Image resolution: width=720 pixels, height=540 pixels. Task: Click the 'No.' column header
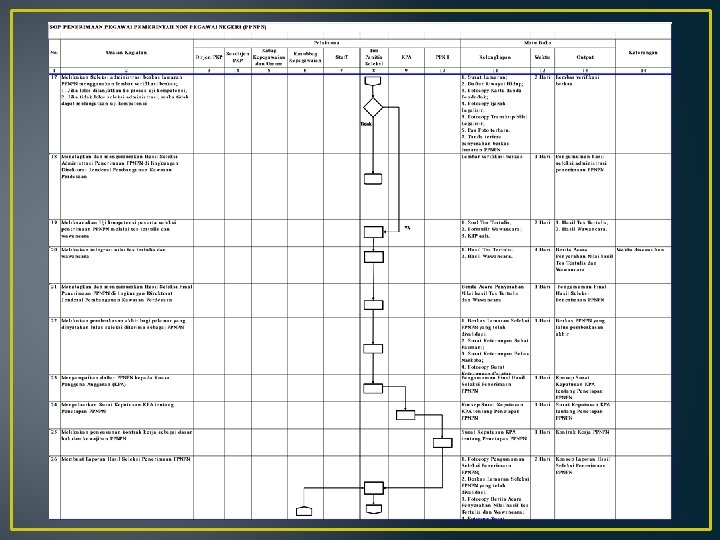coord(54,53)
